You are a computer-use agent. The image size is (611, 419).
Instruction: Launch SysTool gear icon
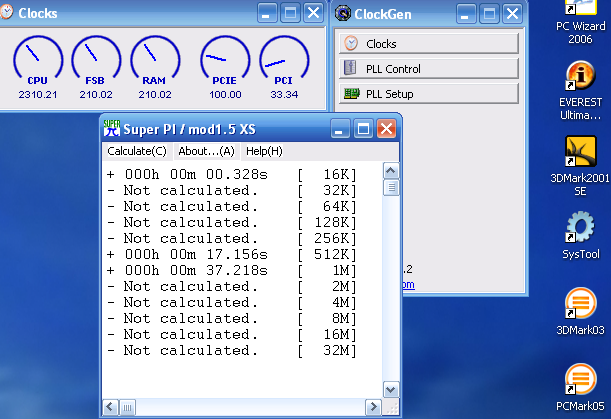pyautogui.click(x=580, y=235)
